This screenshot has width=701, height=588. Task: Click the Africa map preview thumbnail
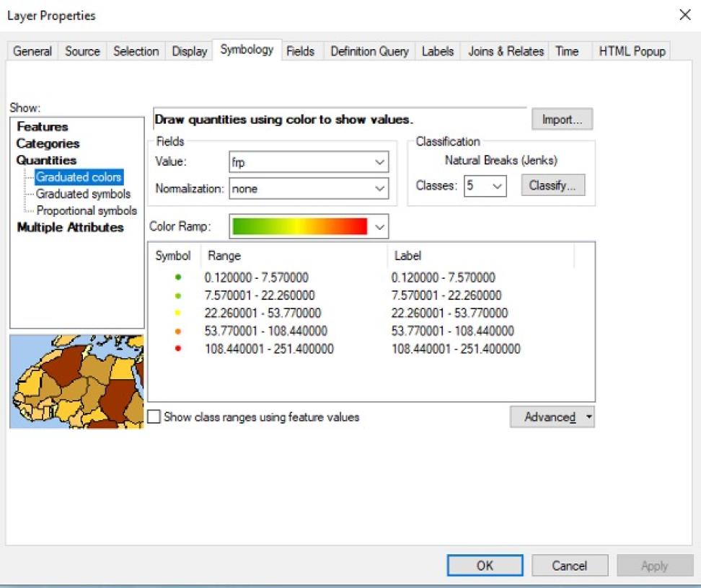coord(77,382)
